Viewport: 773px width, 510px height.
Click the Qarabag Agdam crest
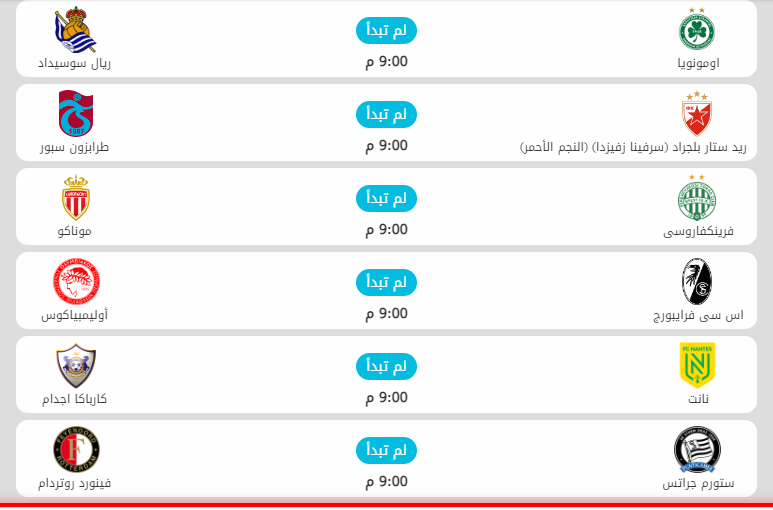point(75,365)
